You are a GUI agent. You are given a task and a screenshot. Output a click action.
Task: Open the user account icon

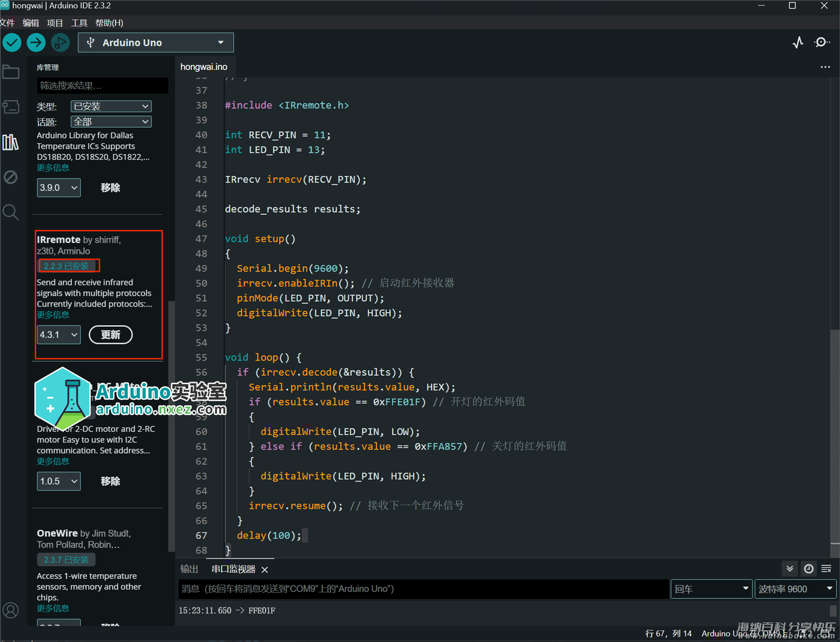[10, 610]
